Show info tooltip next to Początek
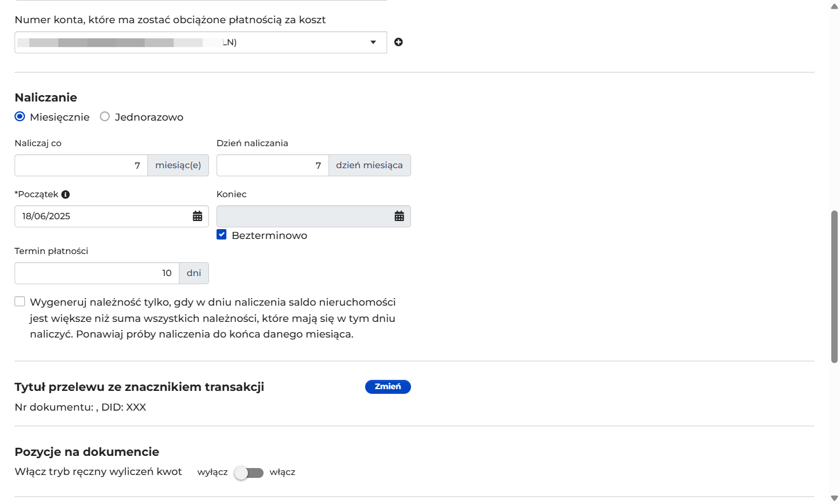 pos(66,194)
